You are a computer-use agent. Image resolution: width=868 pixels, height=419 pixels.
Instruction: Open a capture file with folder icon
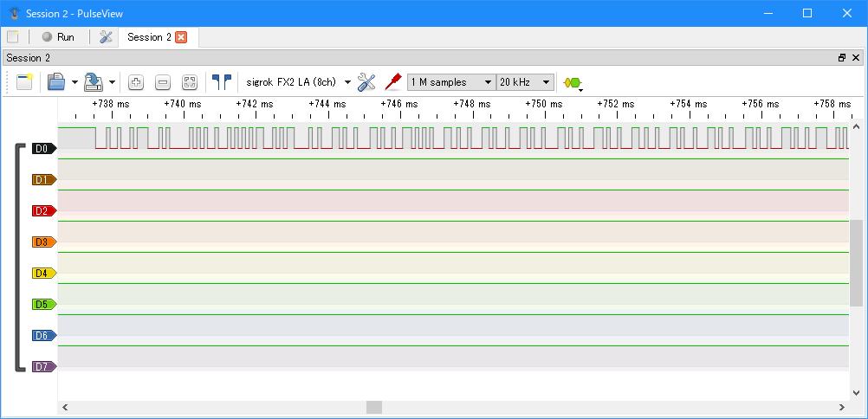click(x=56, y=82)
